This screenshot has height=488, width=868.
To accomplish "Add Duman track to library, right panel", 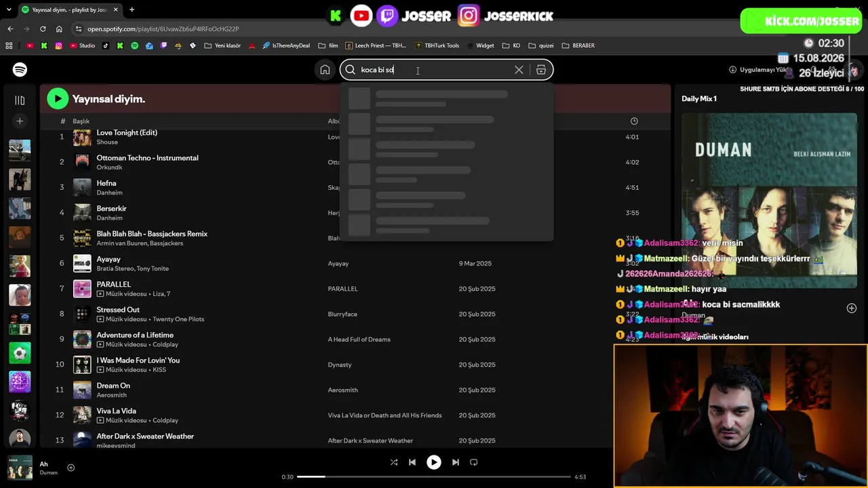I will [x=852, y=308].
